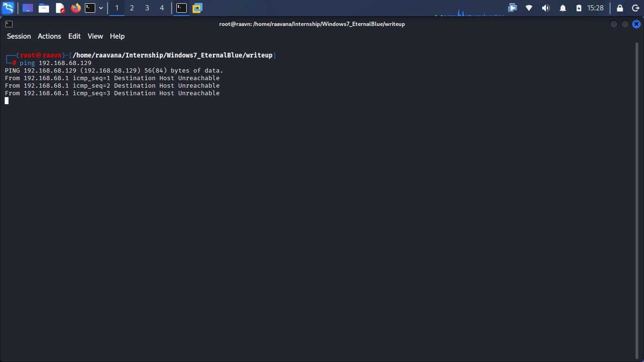The image size is (644, 362).
Task: Open the volume control tray icon
Action: [546, 8]
